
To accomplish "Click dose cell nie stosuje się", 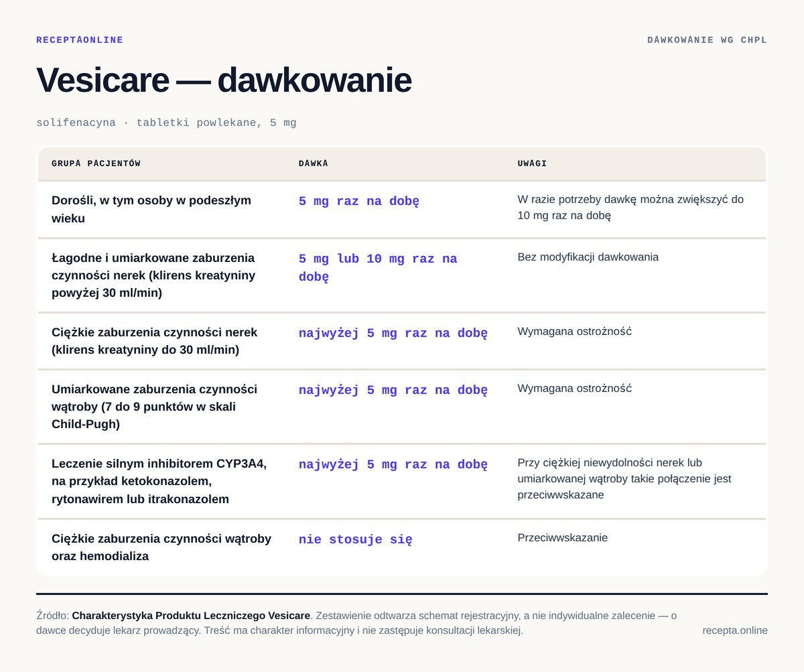I will click(x=356, y=539).
